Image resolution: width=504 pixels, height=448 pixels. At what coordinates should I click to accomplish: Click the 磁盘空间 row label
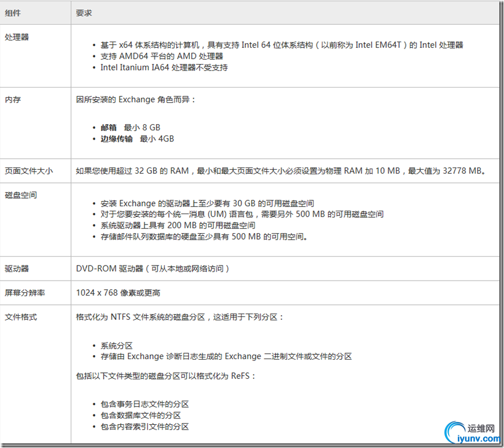pyautogui.click(x=21, y=195)
